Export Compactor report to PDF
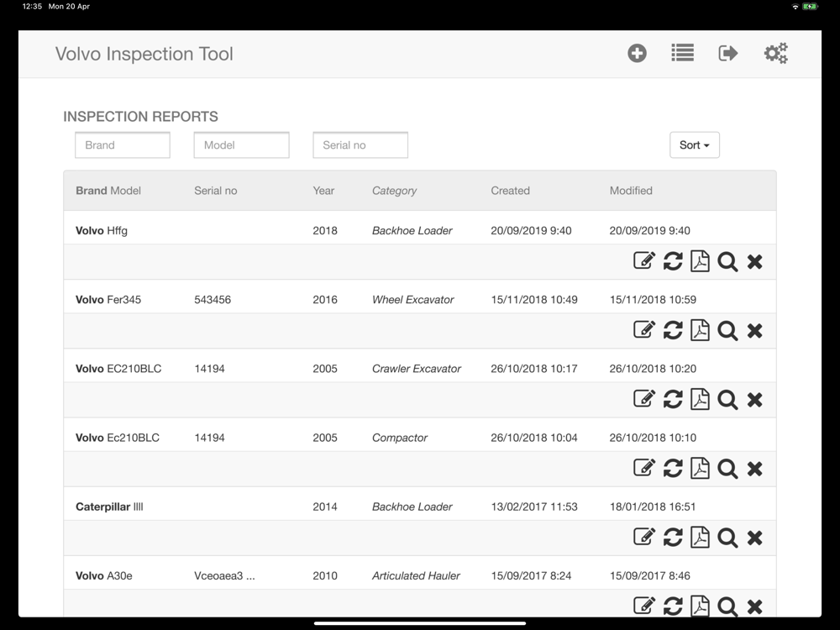This screenshot has height=630, width=840. 700,468
